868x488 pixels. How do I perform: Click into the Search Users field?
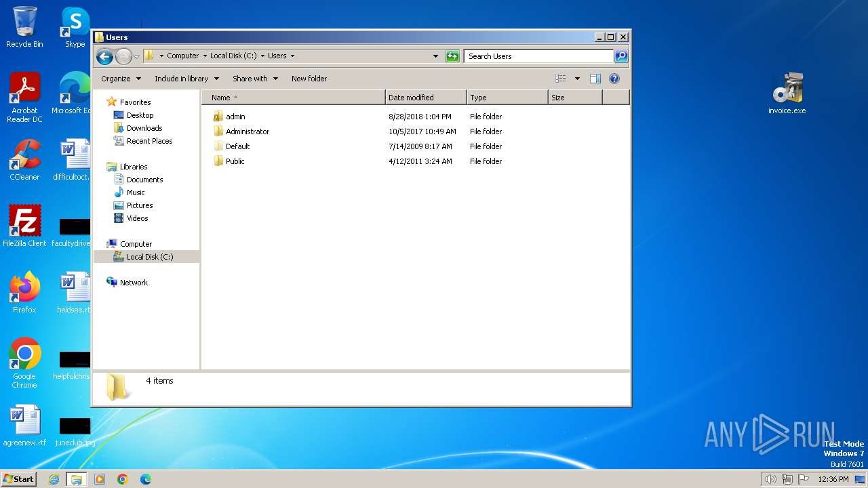pos(539,56)
